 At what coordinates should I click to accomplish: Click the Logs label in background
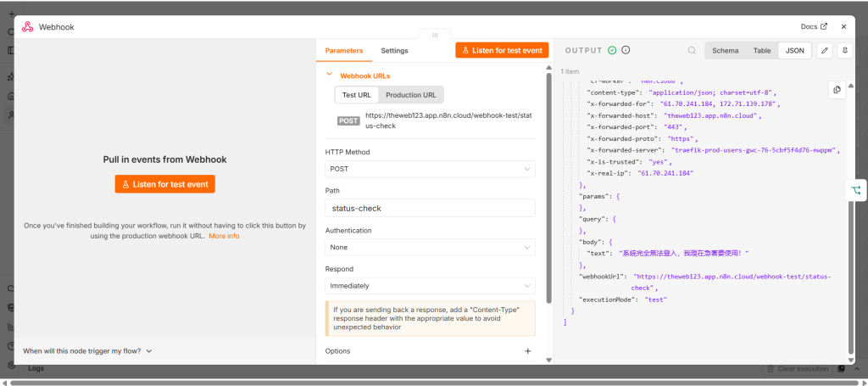coord(36,368)
